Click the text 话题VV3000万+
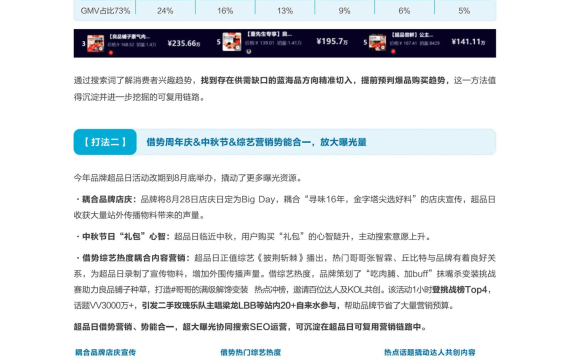Screen dimensions: 570x360 (104, 305)
